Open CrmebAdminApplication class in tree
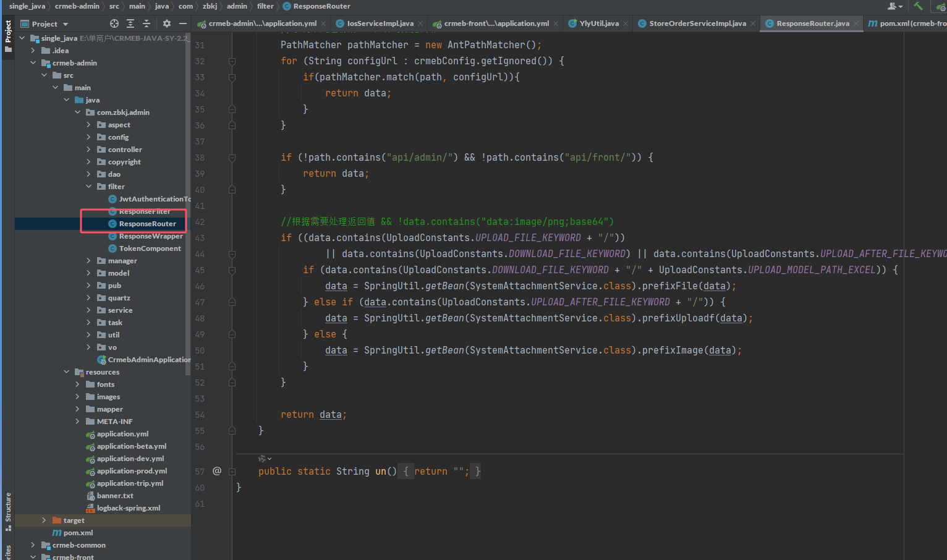Image resolution: width=947 pixels, height=560 pixels. [x=144, y=360]
